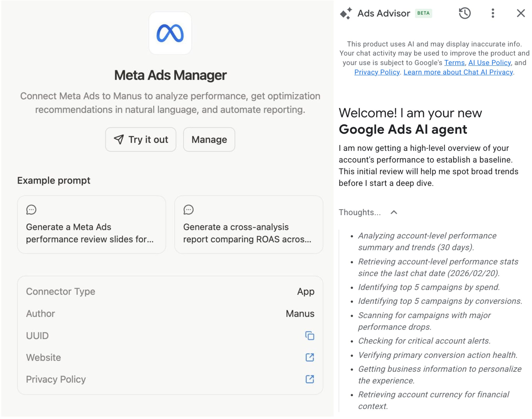Open Learn more about Chat AI Privacy

pos(458,72)
